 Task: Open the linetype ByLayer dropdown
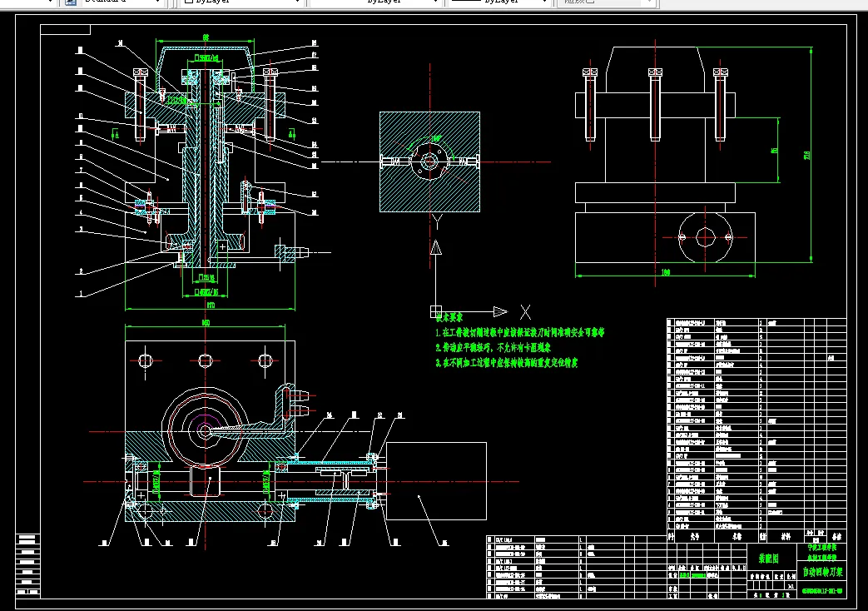375,2
